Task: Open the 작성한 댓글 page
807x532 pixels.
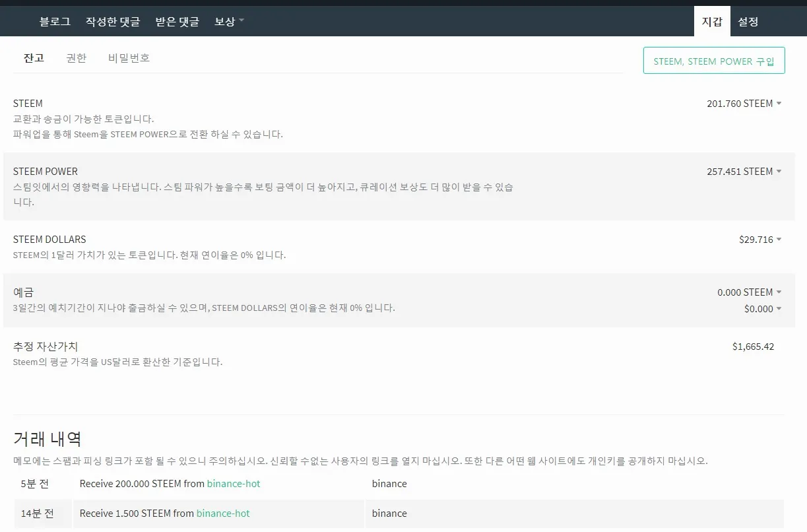Action: (x=113, y=20)
